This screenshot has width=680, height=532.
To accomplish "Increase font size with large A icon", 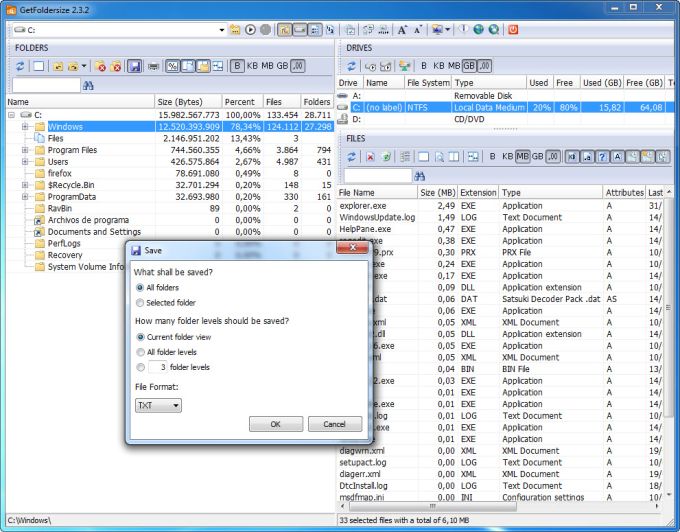I will pos(402,29).
